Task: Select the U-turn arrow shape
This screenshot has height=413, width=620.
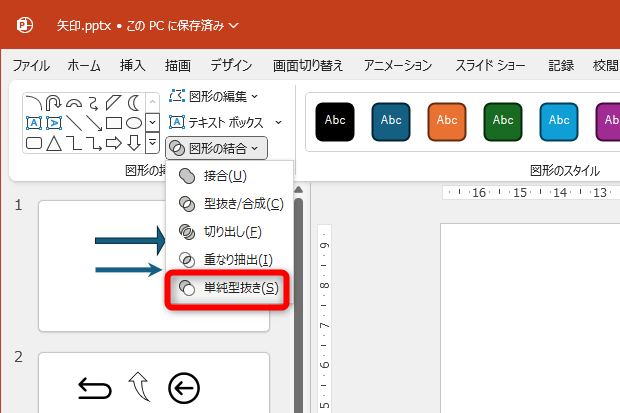Action: (x=53, y=103)
